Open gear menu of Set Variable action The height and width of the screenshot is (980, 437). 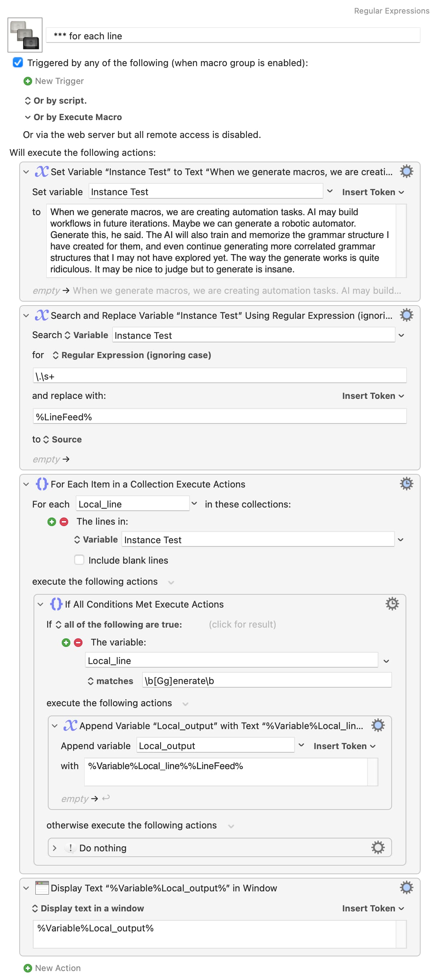406,172
